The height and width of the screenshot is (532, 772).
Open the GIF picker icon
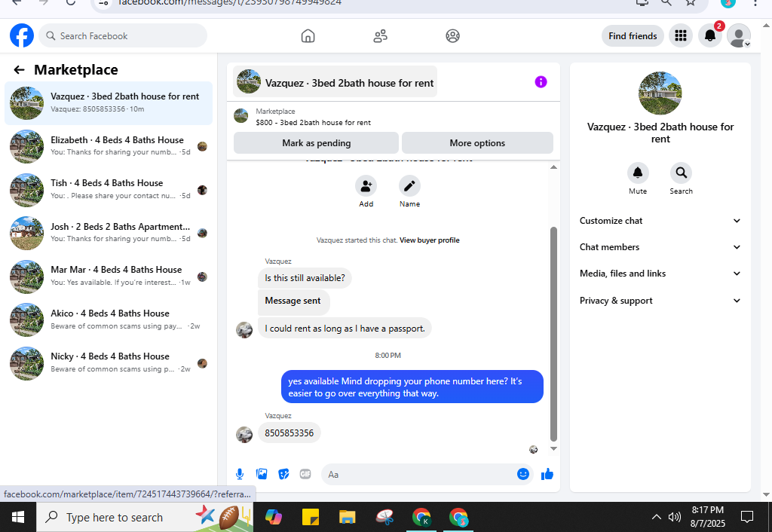[x=305, y=474]
